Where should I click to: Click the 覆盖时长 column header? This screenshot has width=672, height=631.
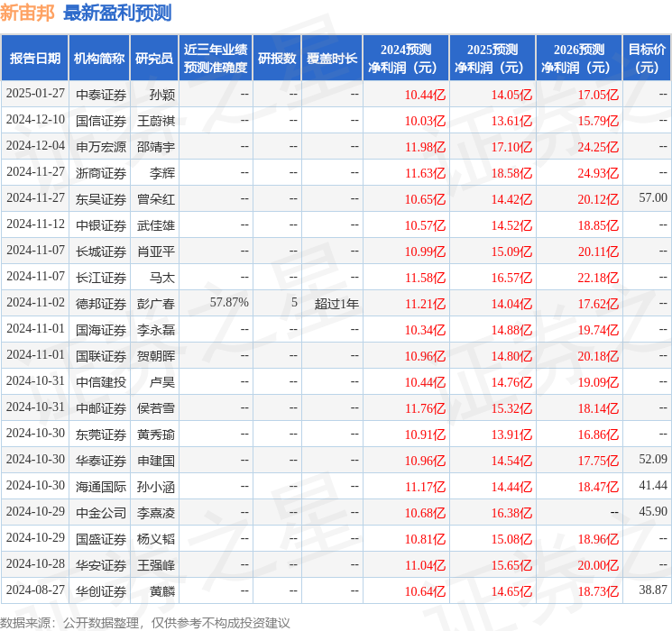pos(332,59)
